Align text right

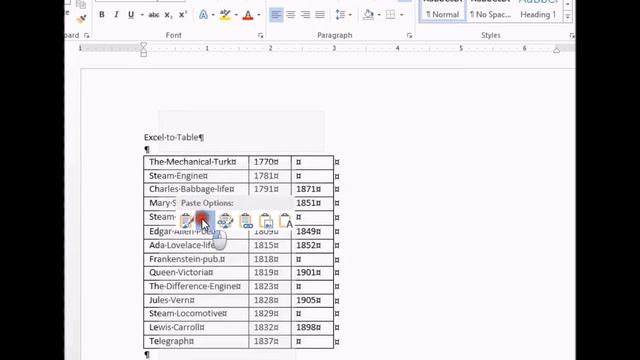[x=305, y=15]
